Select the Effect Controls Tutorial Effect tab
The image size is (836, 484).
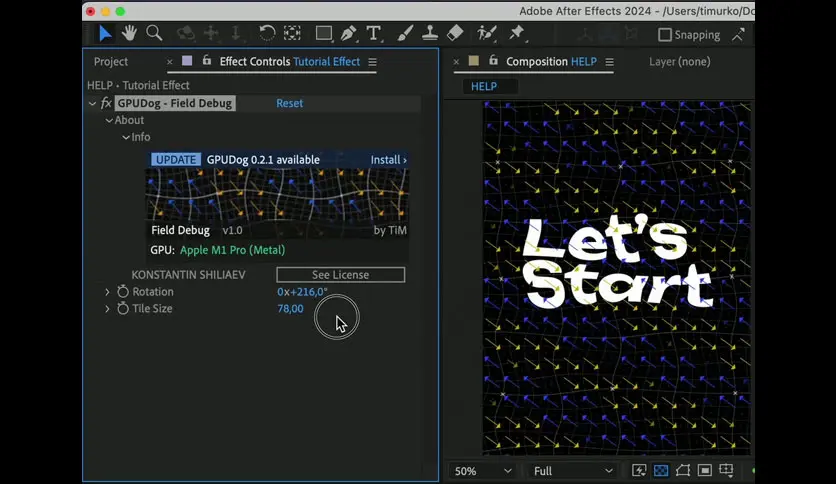tap(290, 62)
